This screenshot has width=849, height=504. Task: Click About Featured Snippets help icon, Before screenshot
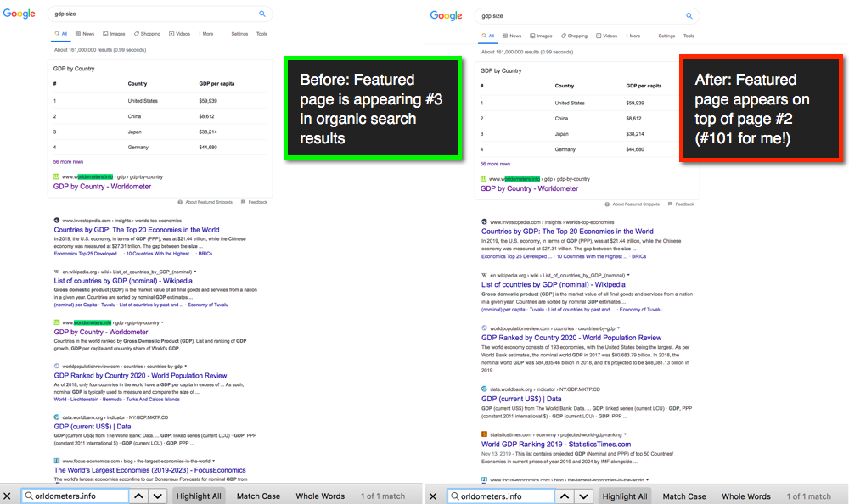coord(180,202)
